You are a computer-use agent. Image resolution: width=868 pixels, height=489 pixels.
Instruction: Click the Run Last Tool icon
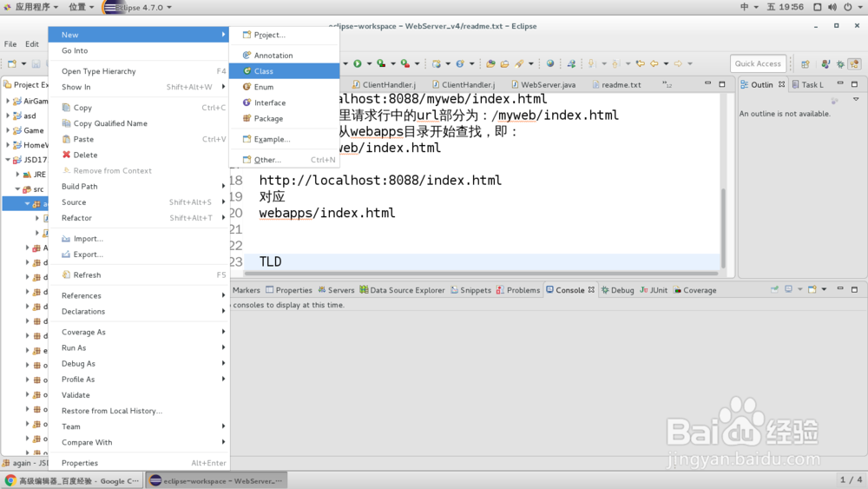(x=405, y=63)
